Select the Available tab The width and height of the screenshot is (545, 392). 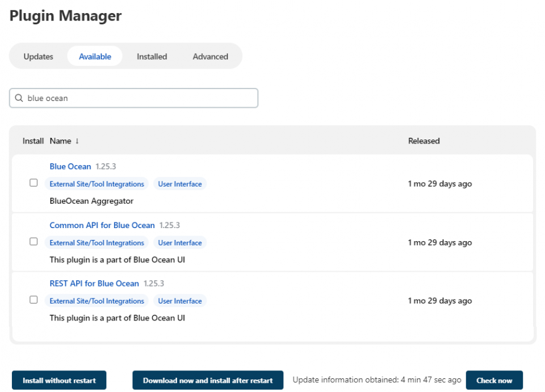point(95,57)
